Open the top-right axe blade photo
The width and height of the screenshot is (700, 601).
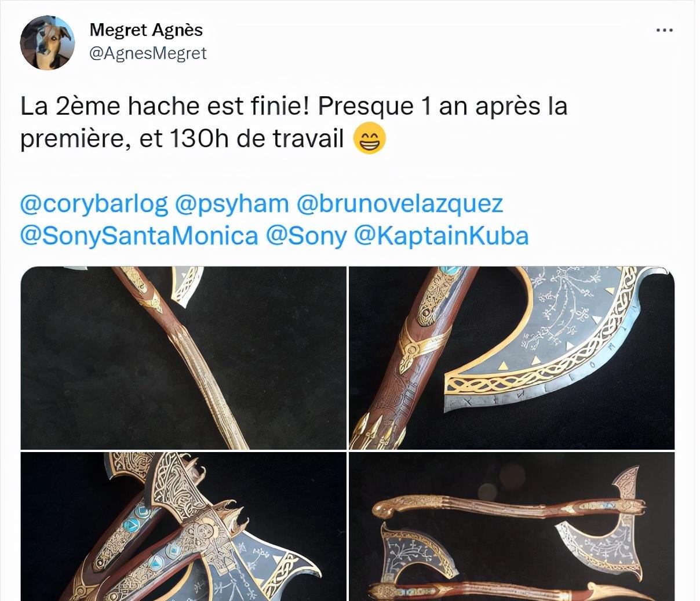pyautogui.click(x=512, y=358)
